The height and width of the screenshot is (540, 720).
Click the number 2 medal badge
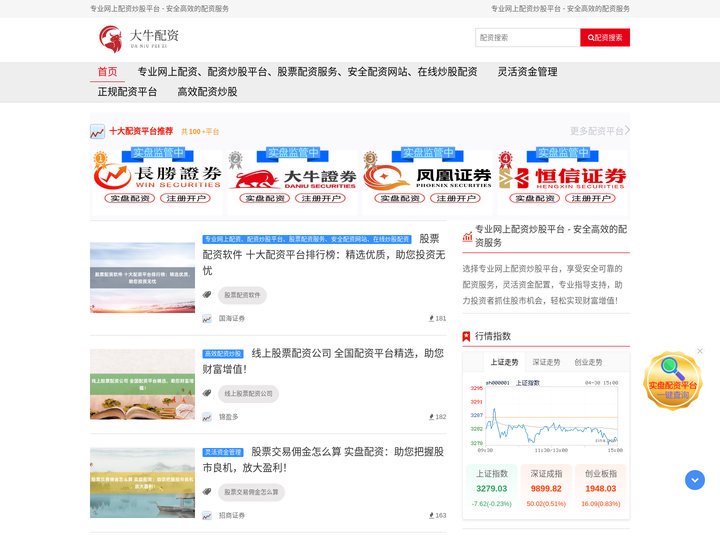point(236,160)
